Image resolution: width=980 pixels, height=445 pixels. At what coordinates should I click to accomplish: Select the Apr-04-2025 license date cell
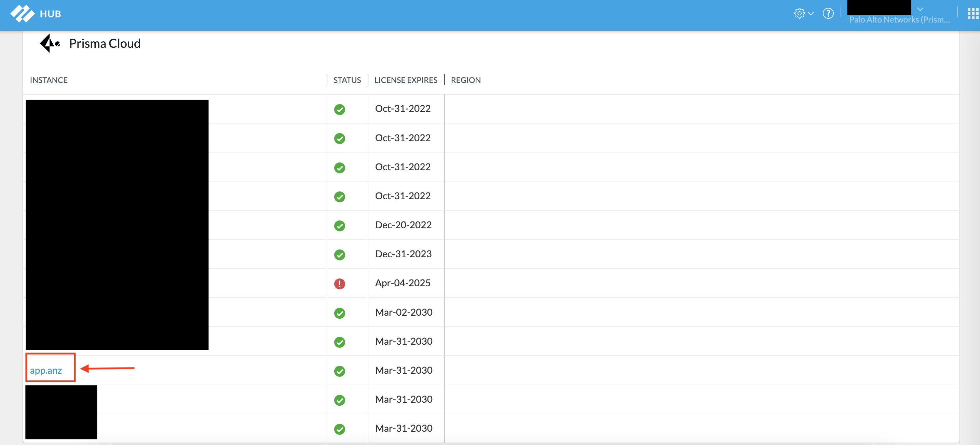click(403, 283)
